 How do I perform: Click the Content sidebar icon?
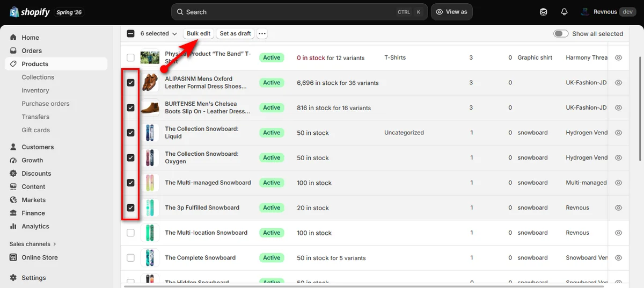point(13,186)
